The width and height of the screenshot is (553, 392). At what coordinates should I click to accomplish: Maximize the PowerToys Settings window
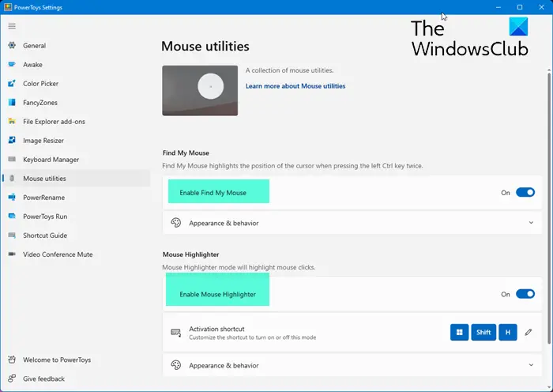pos(520,7)
